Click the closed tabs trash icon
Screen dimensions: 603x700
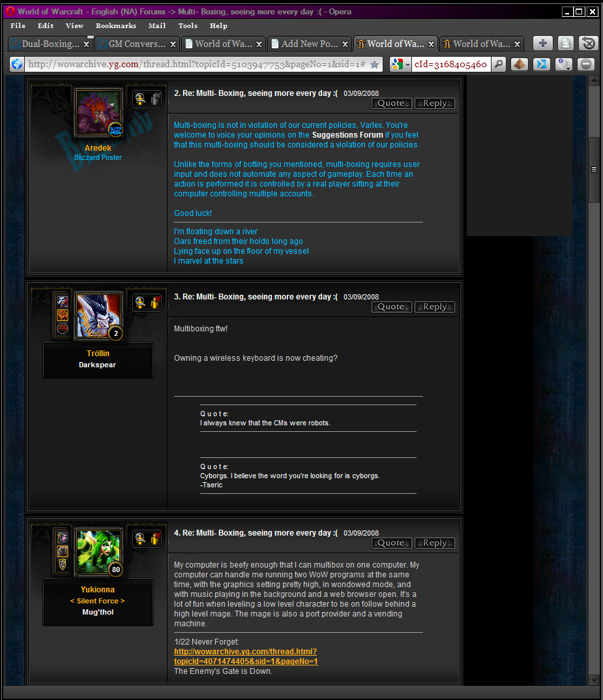tap(588, 43)
